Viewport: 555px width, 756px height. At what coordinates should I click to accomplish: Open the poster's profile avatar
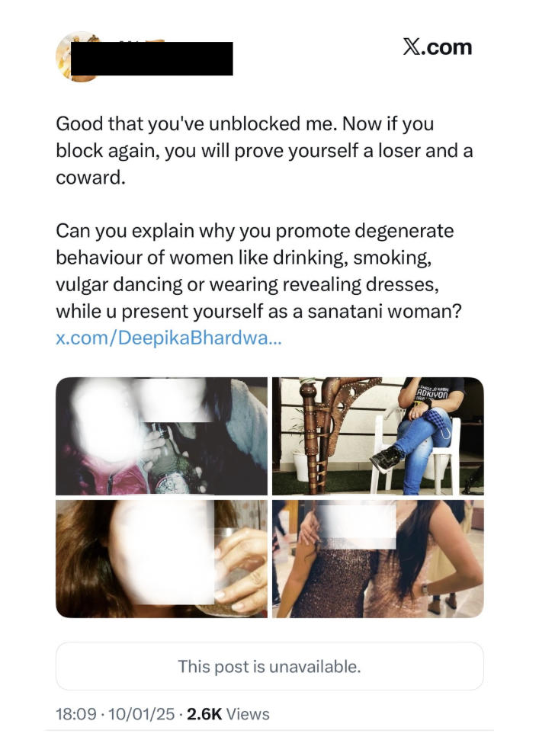79,56
